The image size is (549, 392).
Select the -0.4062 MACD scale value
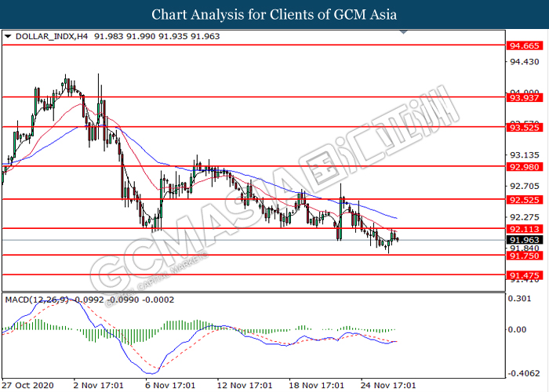(521, 374)
